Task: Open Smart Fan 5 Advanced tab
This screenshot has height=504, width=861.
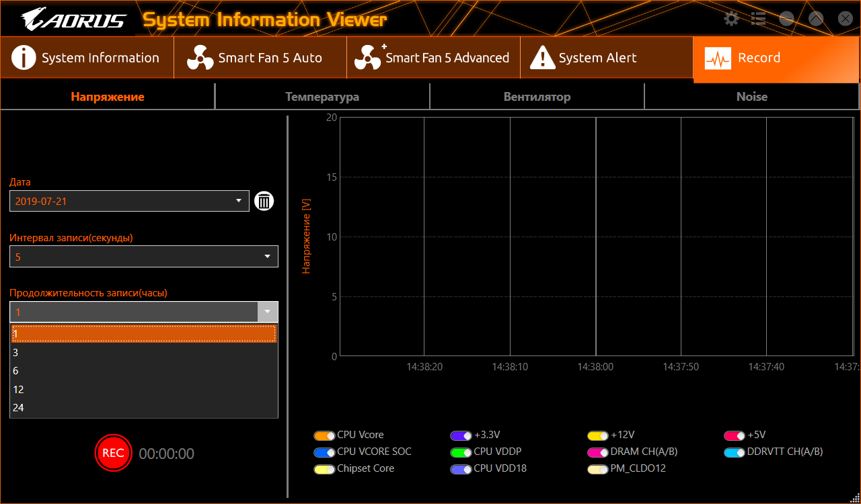Action: 433,58
